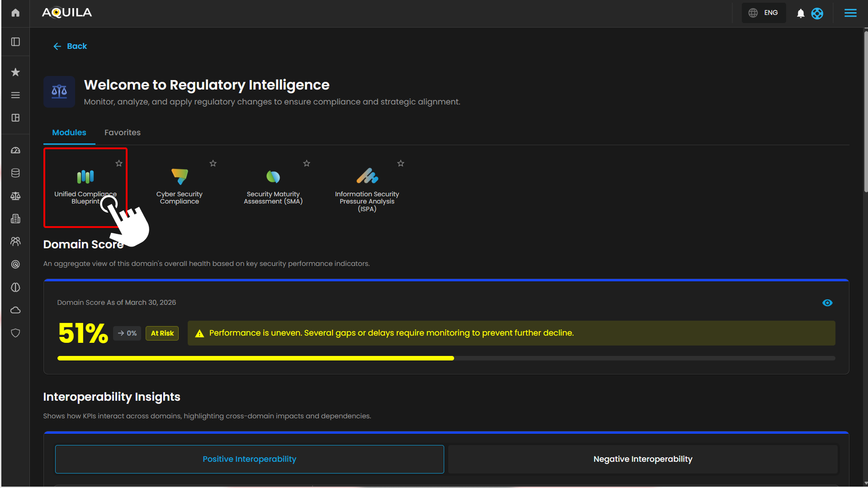Select Positive Interoperability tab
The width and height of the screenshot is (868, 488).
(250, 459)
